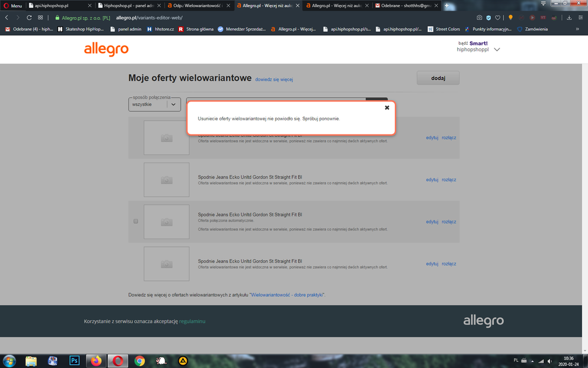Click the Allegro logo in header
This screenshot has height=368, width=588.
click(106, 50)
